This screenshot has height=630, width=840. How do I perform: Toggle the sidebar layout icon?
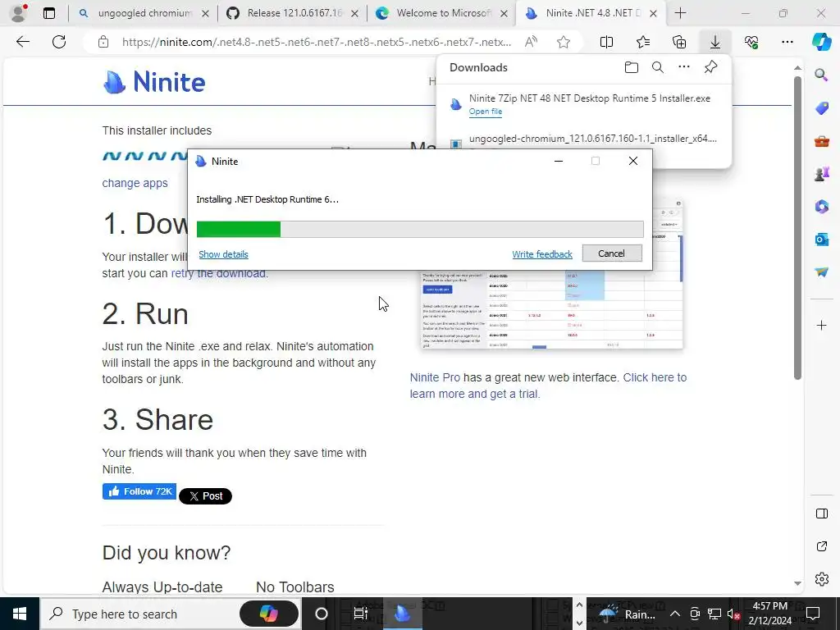click(x=821, y=514)
